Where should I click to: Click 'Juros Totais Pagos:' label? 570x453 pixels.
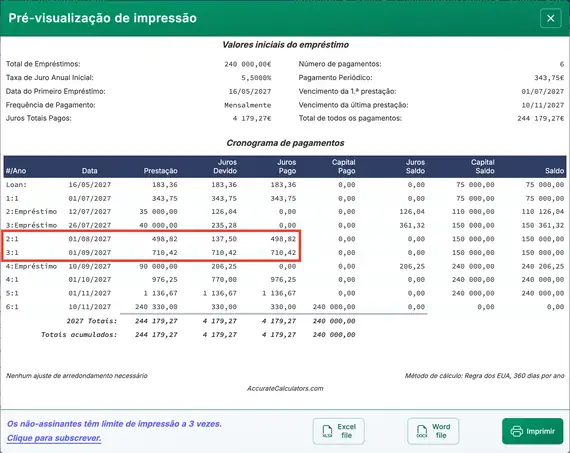click(39, 119)
